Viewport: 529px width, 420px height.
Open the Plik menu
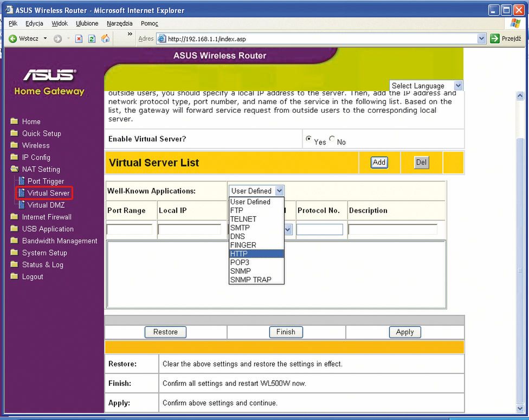tap(13, 23)
